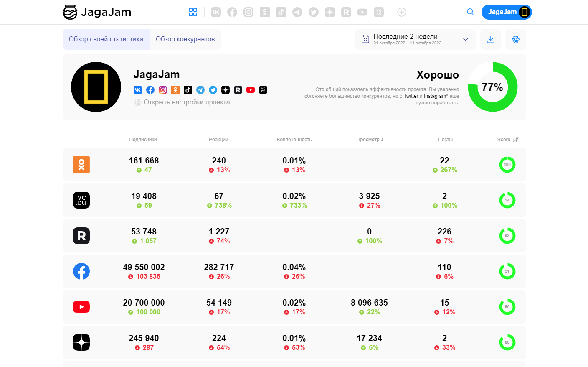Click the JagaJam project avatar thumbnail
The height and width of the screenshot is (367, 588).
[96, 87]
